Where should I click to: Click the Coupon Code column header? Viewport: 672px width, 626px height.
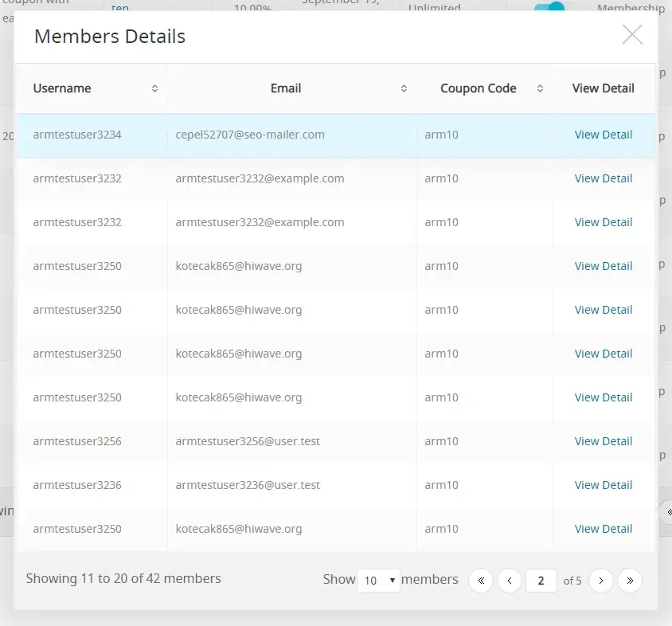479,88
